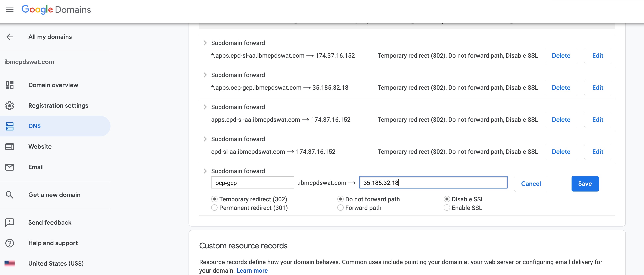Open Help and support in sidebar
This screenshot has height=275, width=644.
tap(53, 243)
